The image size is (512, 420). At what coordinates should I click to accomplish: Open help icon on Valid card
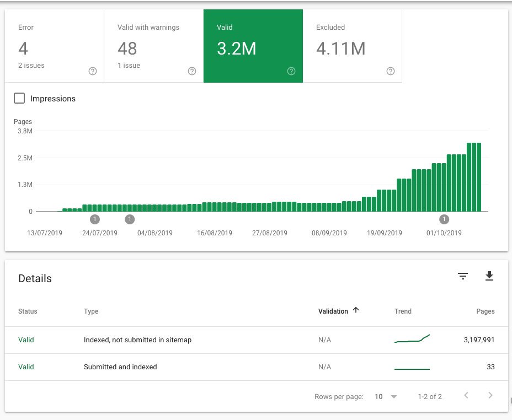pyautogui.click(x=291, y=71)
